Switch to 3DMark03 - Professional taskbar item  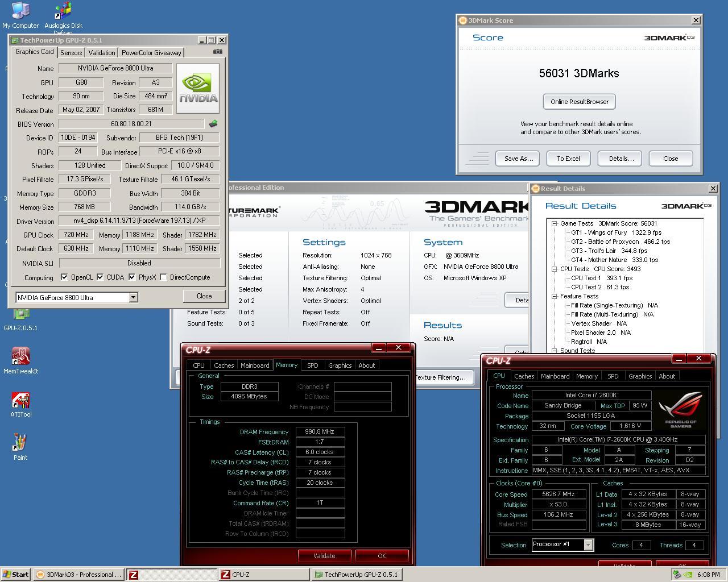click(78, 575)
